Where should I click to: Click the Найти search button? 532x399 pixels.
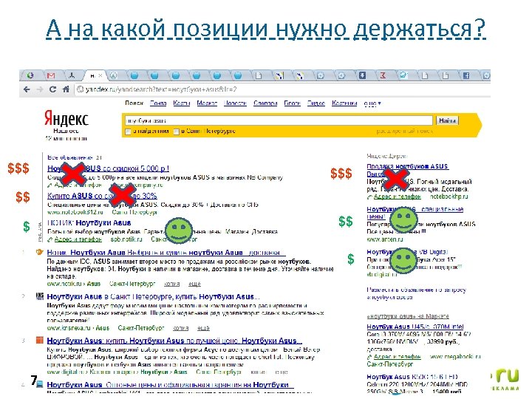pos(447,120)
